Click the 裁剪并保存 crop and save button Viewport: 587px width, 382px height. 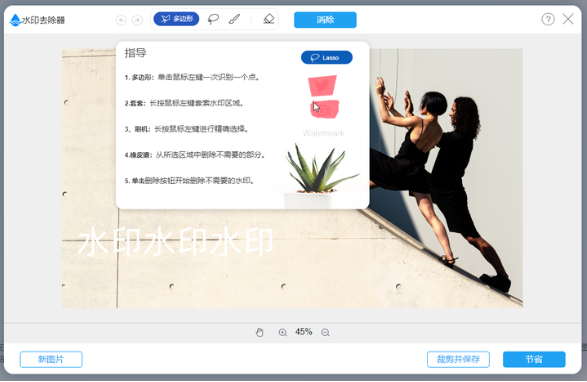pos(458,360)
